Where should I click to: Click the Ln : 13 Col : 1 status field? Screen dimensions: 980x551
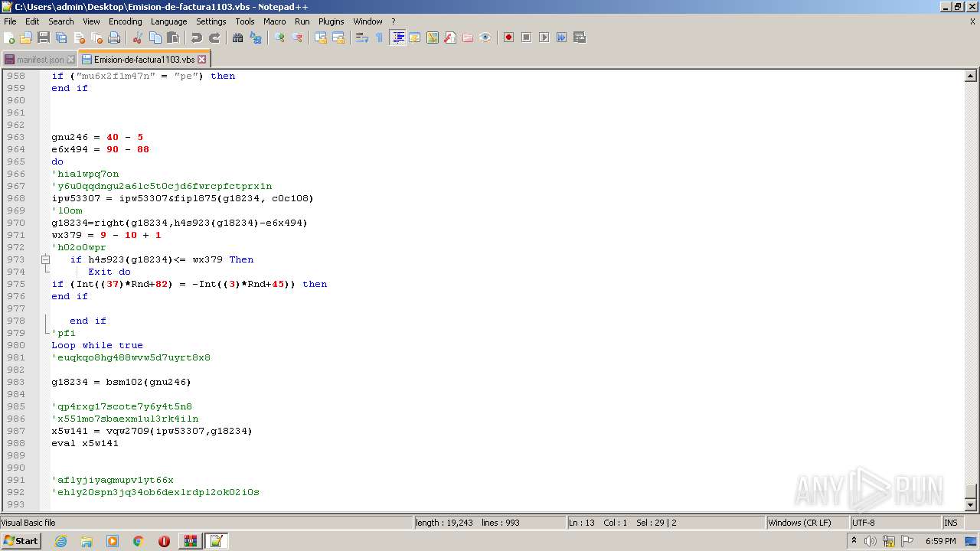(x=665, y=523)
